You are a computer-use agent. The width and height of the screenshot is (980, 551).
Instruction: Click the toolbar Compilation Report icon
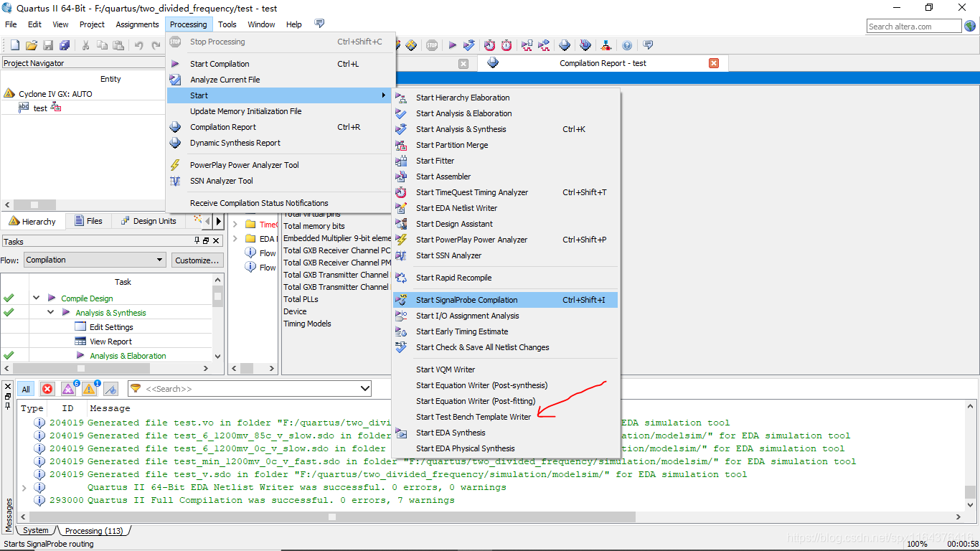(565, 45)
